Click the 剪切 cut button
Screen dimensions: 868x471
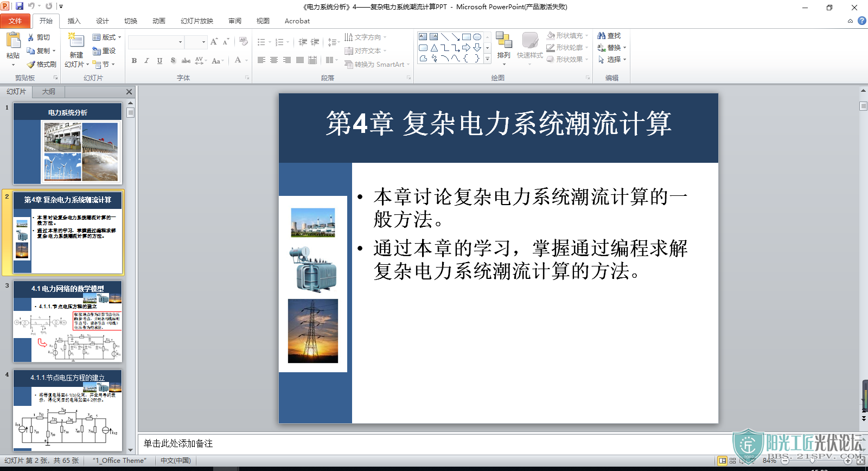tap(39, 37)
